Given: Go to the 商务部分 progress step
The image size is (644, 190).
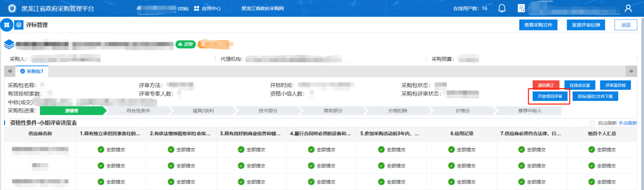Looking at the screenshot, I should point(333,110).
